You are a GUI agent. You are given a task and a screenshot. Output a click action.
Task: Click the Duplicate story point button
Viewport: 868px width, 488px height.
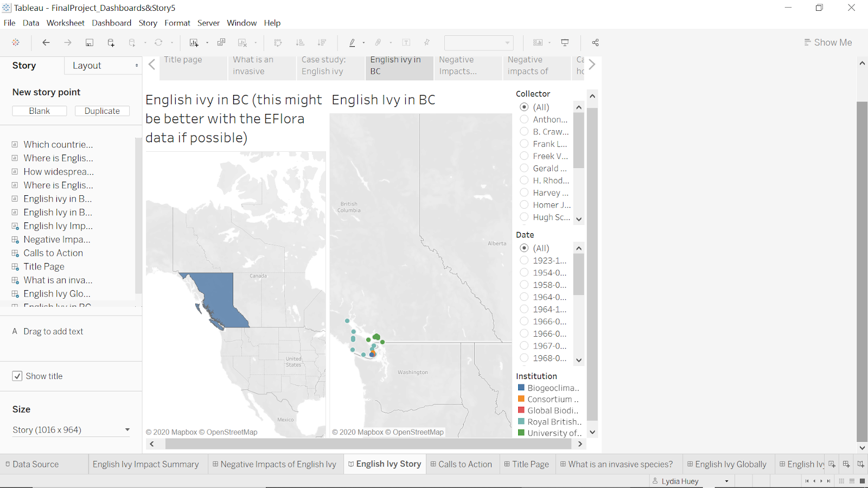pyautogui.click(x=102, y=111)
